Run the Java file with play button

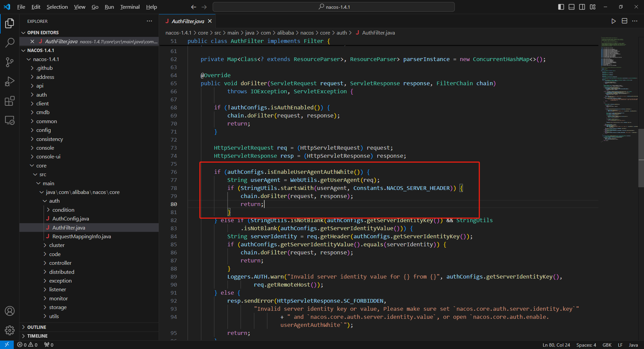click(x=613, y=21)
